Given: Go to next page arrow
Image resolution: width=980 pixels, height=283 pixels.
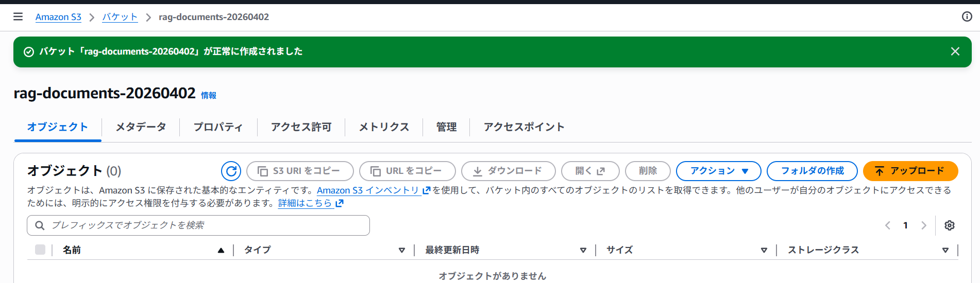Looking at the screenshot, I should point(923,225).
